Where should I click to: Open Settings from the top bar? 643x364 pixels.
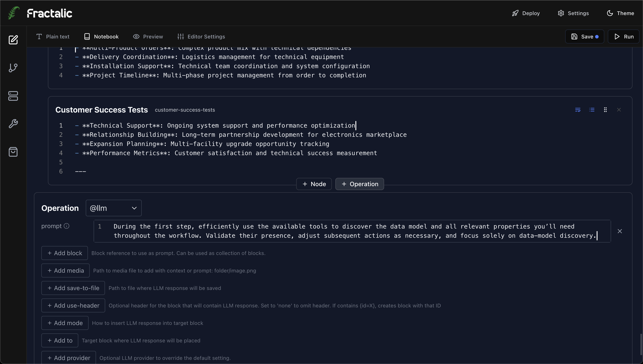pos(573,13)
